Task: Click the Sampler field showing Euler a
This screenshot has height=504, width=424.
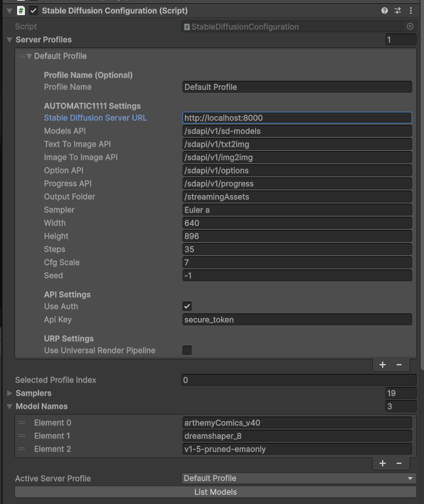Action: [x=297, y=210]
